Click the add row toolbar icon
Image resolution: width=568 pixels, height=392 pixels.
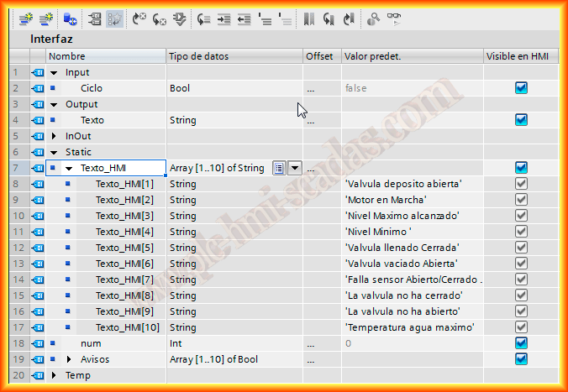45,18
